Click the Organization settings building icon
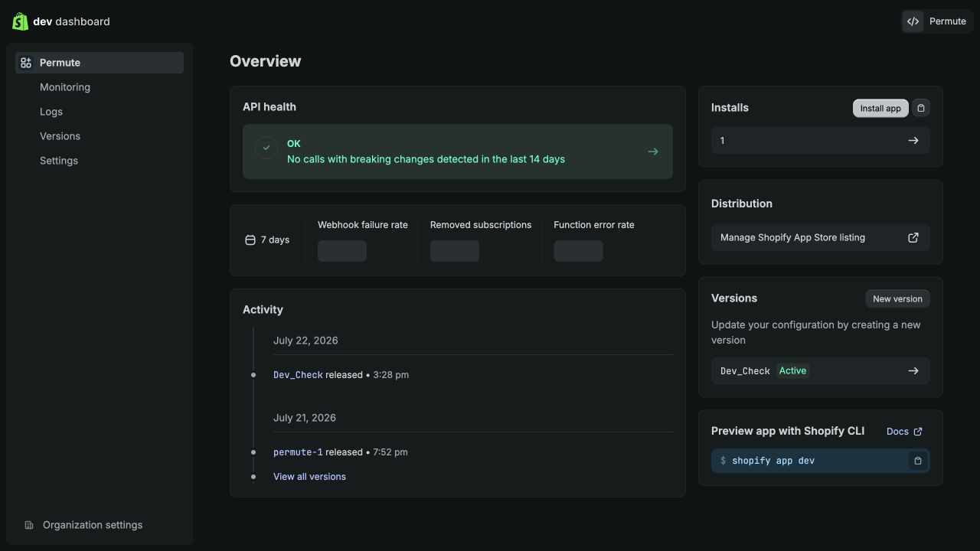Image resolution: width=980 pixels, height=551 pixels. tap(29, 525)
